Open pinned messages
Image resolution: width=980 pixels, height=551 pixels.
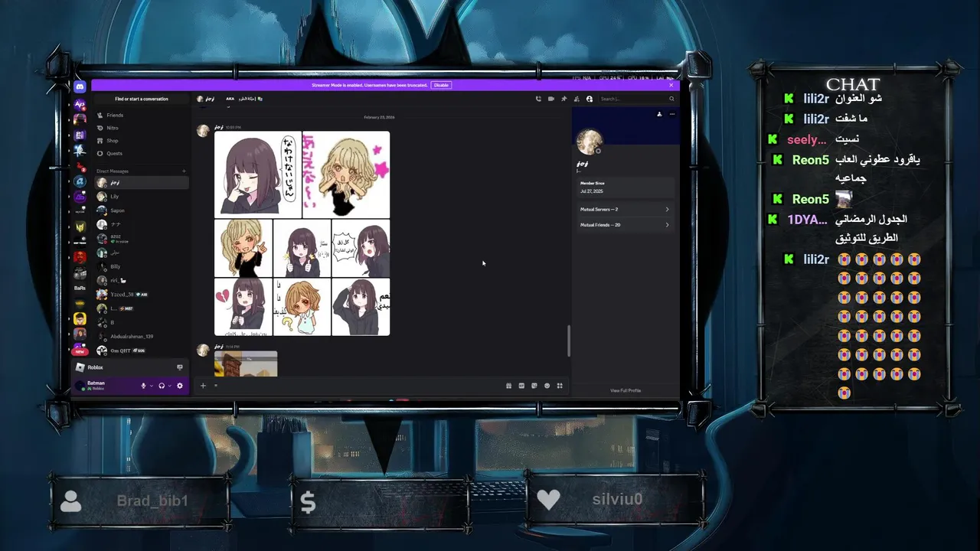(564, 99)
